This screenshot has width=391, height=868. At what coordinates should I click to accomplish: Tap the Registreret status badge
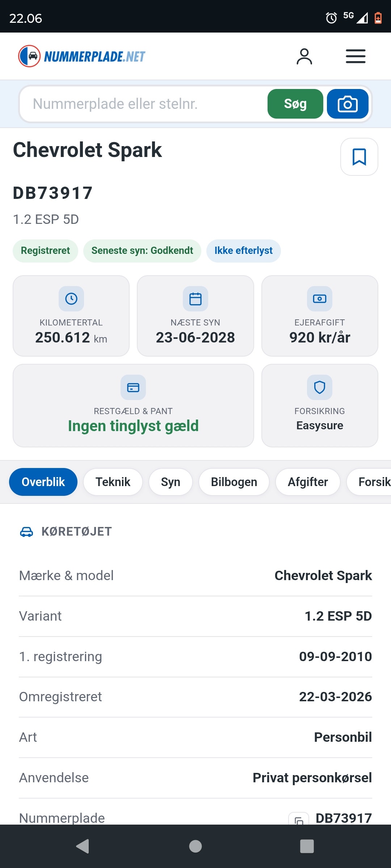tap(45, 251)
